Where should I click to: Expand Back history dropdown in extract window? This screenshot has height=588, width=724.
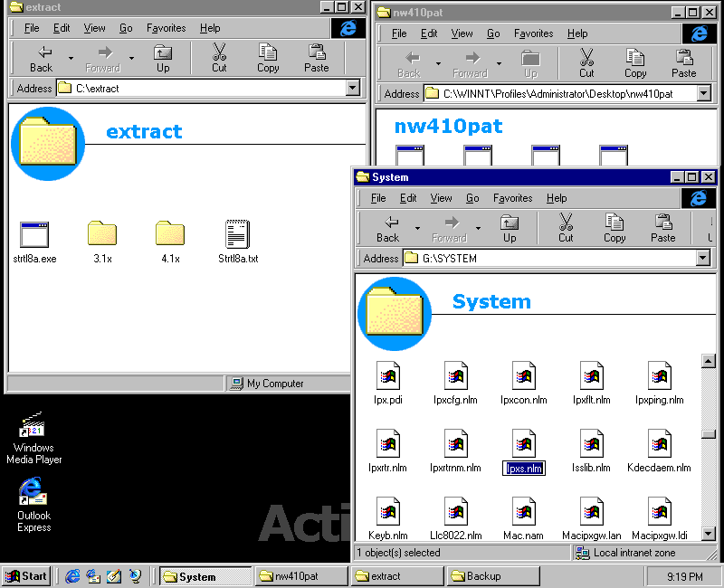click(71, 58)
